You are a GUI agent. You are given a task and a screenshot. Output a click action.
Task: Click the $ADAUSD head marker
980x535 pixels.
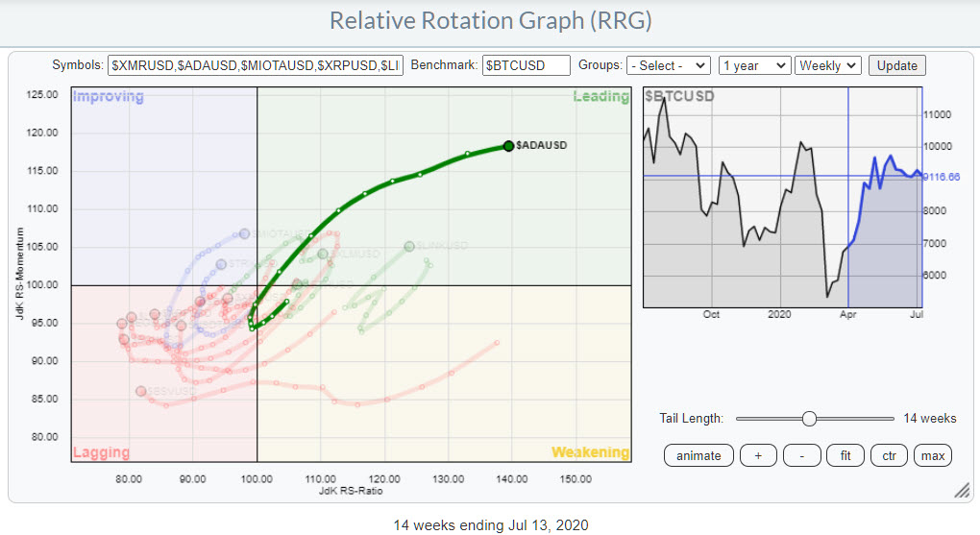508,146
